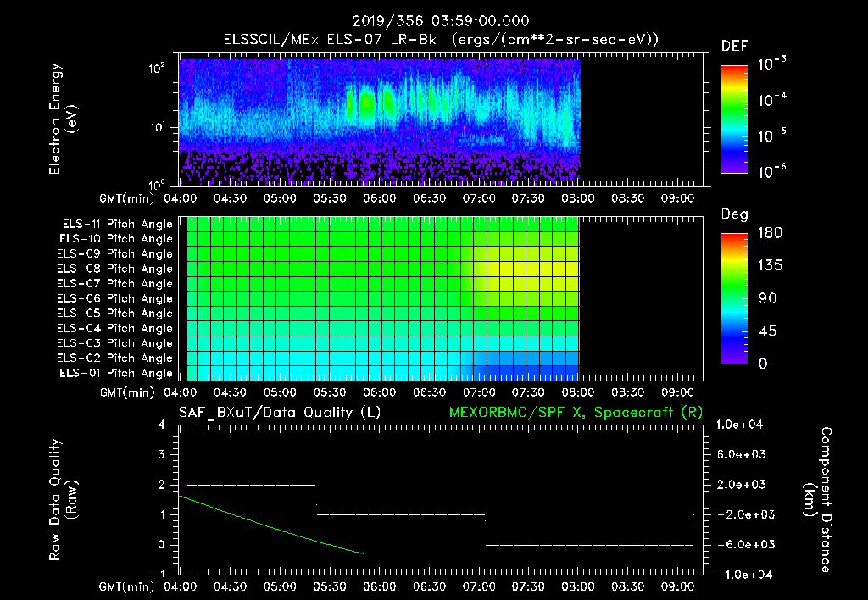
Task: Click the ELS-03 Pitch Angle row label
Action: coord(115,344)
